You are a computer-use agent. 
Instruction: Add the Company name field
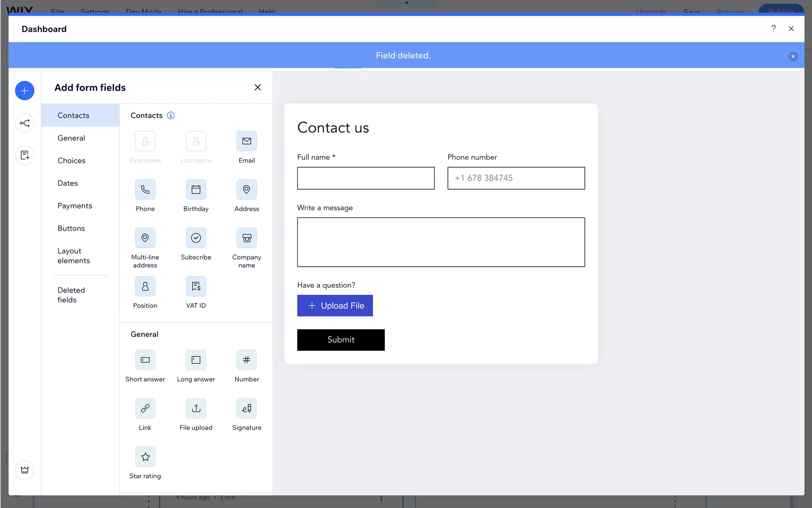pyautogui.click(x=247, y=238)
